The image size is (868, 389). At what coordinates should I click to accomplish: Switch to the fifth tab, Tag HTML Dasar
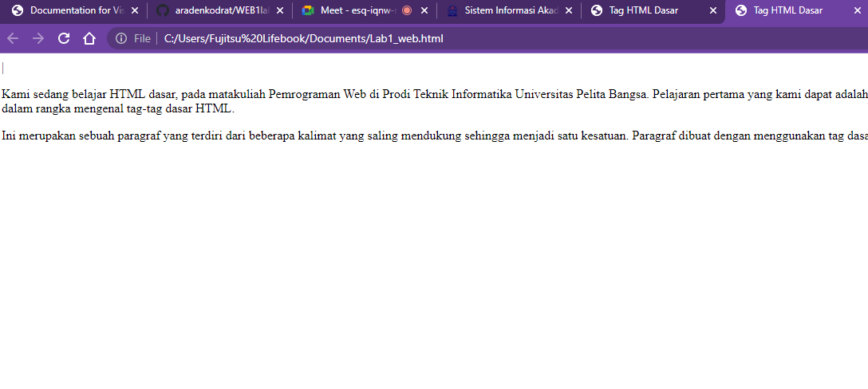point(653,10)
